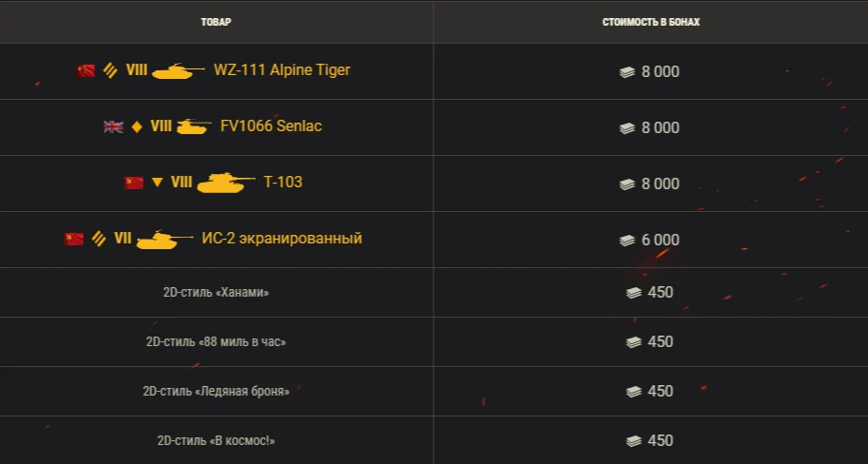Open the WZ-111 Alpine Tiger link

(x=281, y=70)
